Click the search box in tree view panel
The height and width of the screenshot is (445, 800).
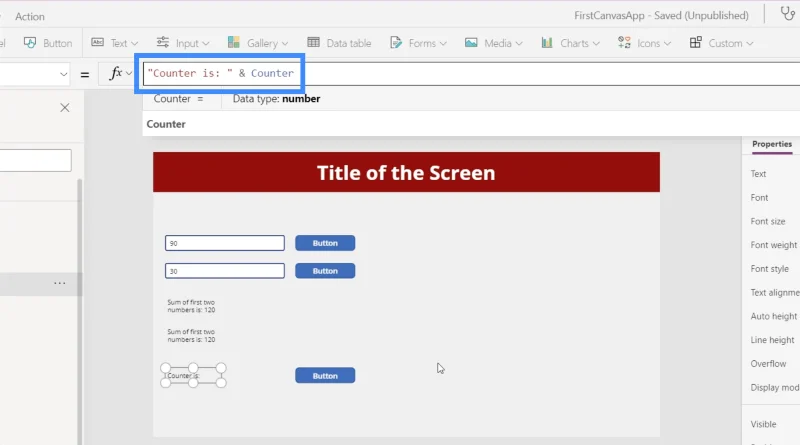(35, 160)
